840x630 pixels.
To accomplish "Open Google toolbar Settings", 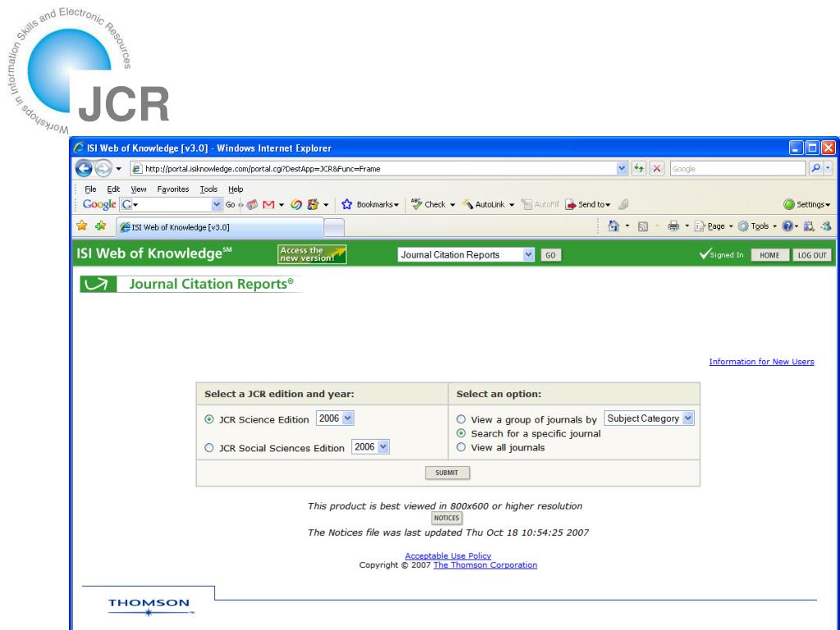I will (x=806, y=204).
